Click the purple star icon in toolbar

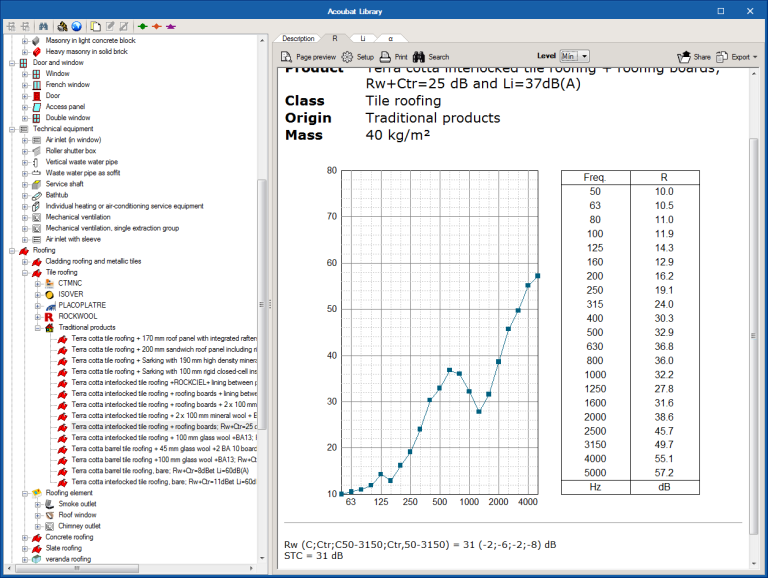click(171, 26)
